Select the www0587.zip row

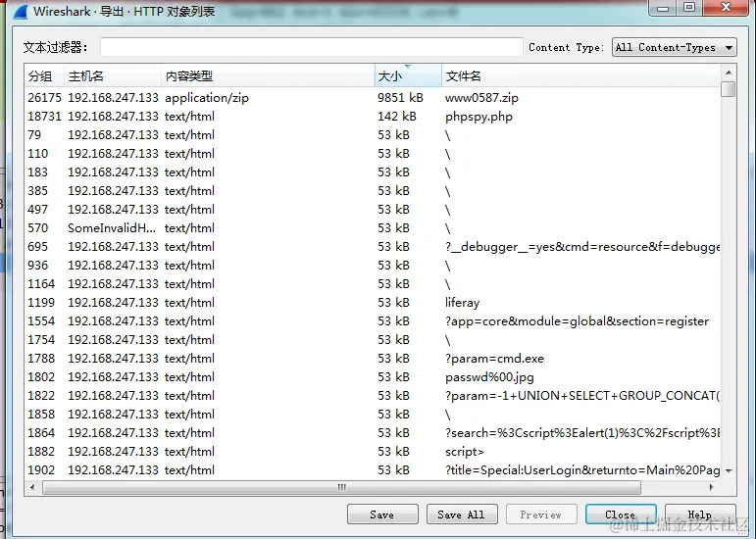pyautogui.click(x=373, y=98)
